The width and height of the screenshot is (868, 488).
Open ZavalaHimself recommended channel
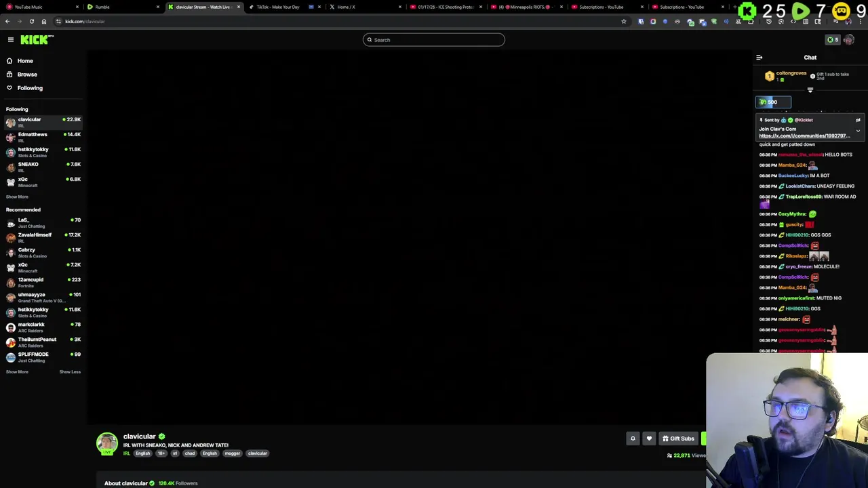click(43, 237)
